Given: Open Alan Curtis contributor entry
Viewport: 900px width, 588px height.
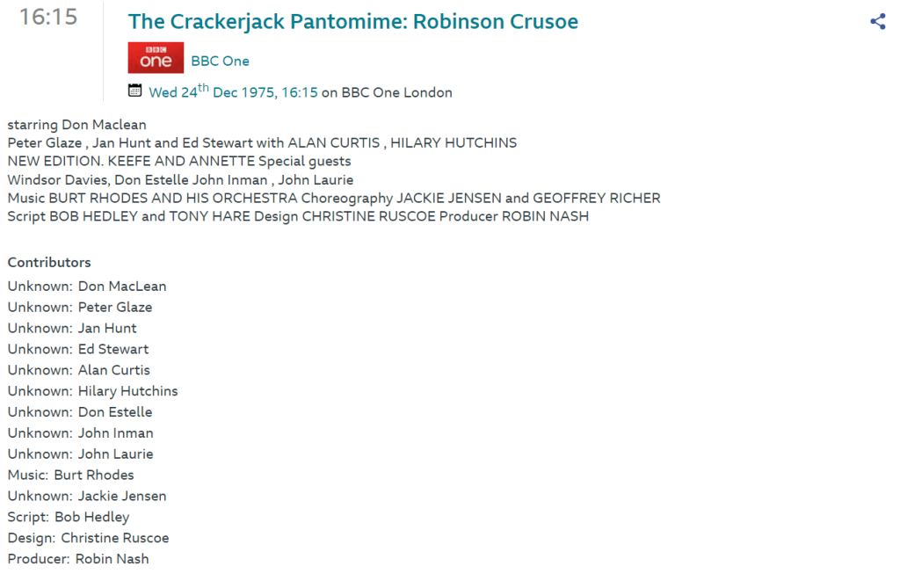Looking at the screenshot, I should pos(114,370).
